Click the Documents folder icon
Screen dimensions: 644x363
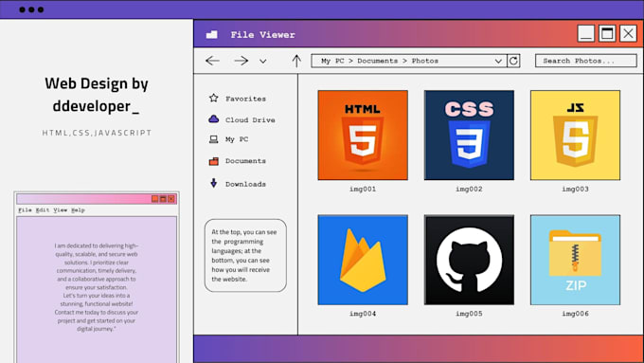pos(214,161)
